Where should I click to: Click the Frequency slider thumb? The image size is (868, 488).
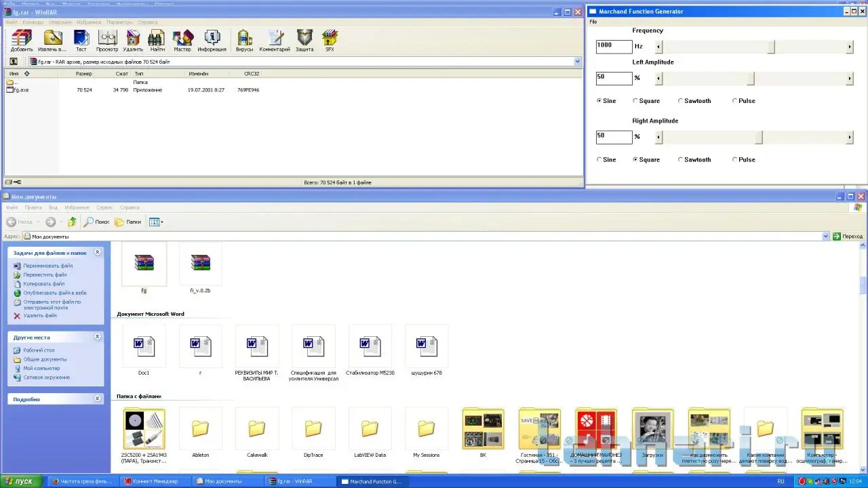(771, 47)
